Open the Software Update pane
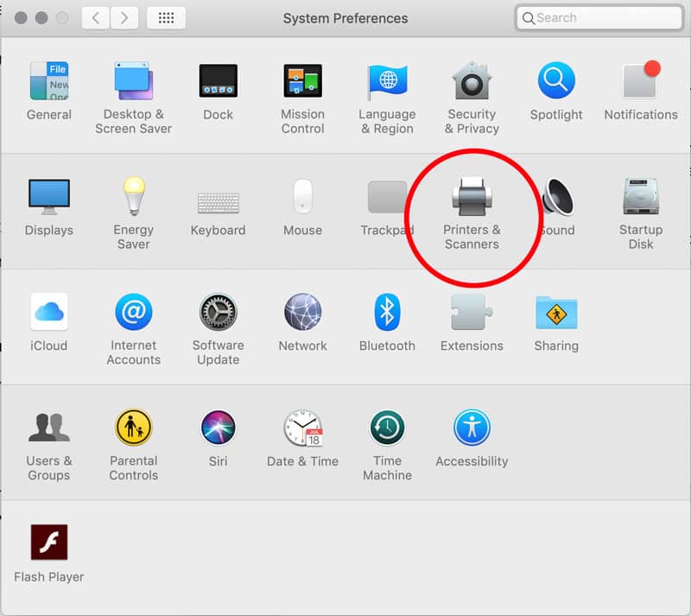The height and width of the screenshot is (616, 691). [218, 313]
